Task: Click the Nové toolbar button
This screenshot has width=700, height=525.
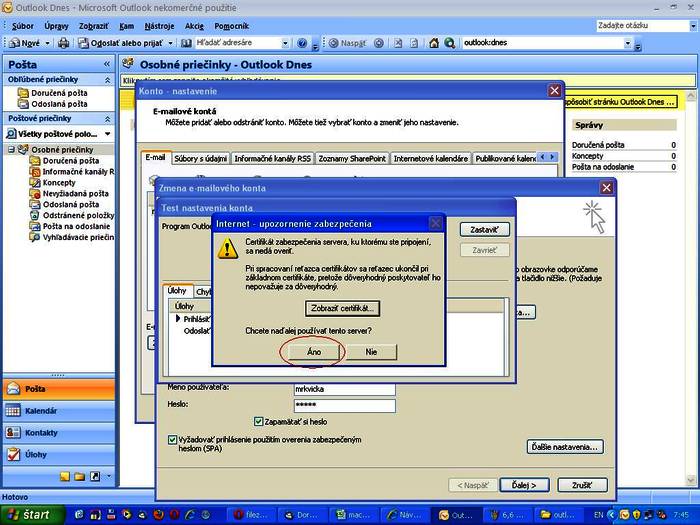Action: (25, 43)
